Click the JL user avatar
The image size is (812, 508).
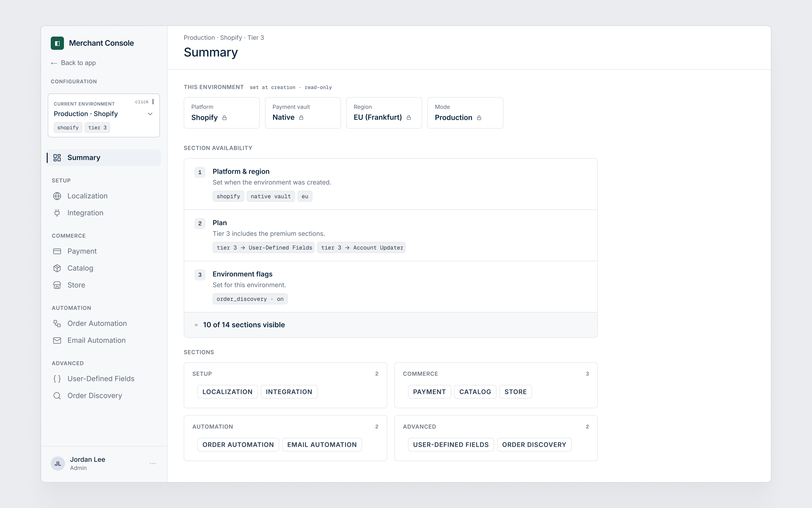point(58,464)
